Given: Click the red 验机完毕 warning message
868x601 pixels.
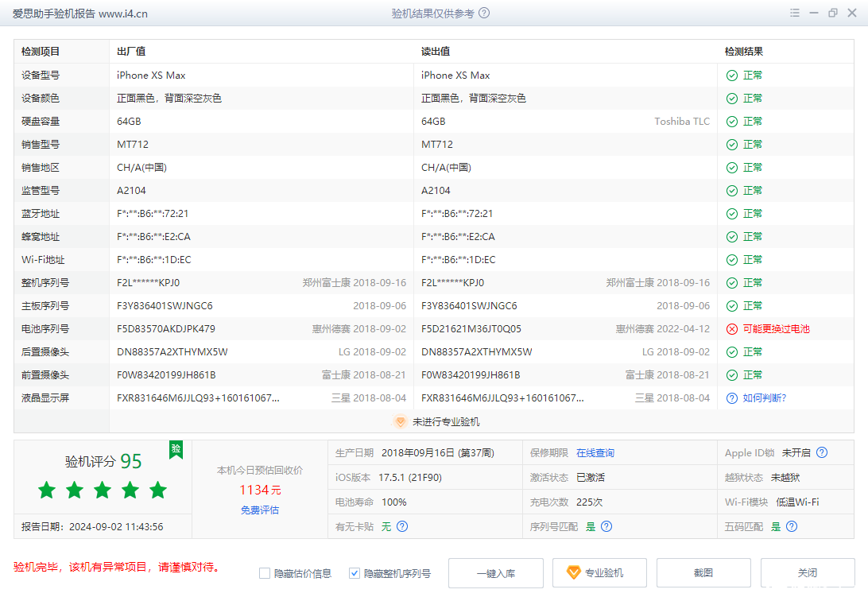Looking at the screenshot, I should pyautogui.click(x=118, y=568).
